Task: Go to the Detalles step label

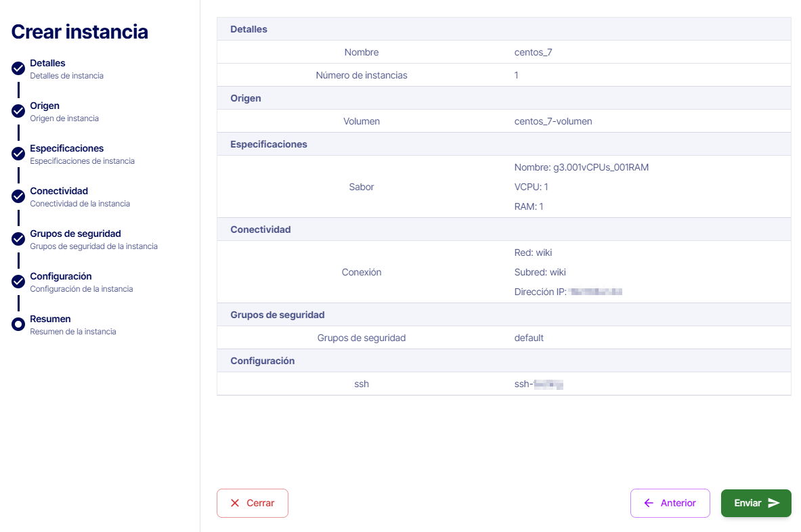Action: pyautogui.click(x=47, y=63)
